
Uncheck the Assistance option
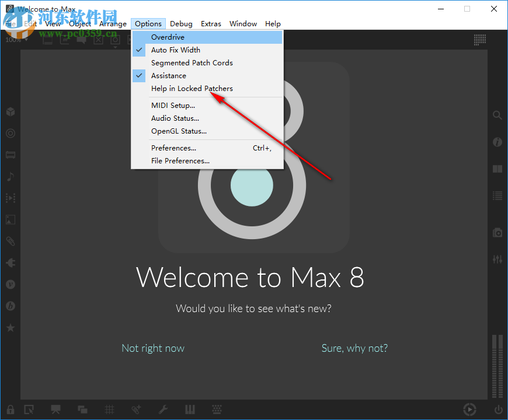[x=169, y=75]
